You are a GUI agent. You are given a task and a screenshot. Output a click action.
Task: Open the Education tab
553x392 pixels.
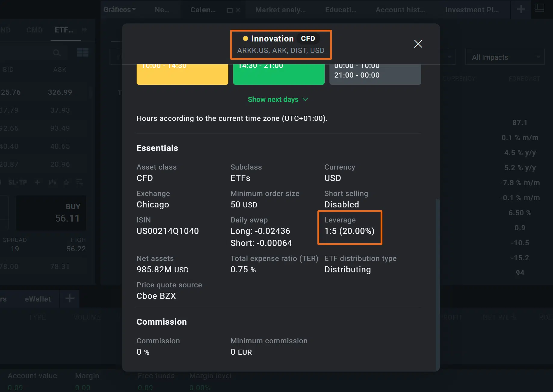(341, 10)
